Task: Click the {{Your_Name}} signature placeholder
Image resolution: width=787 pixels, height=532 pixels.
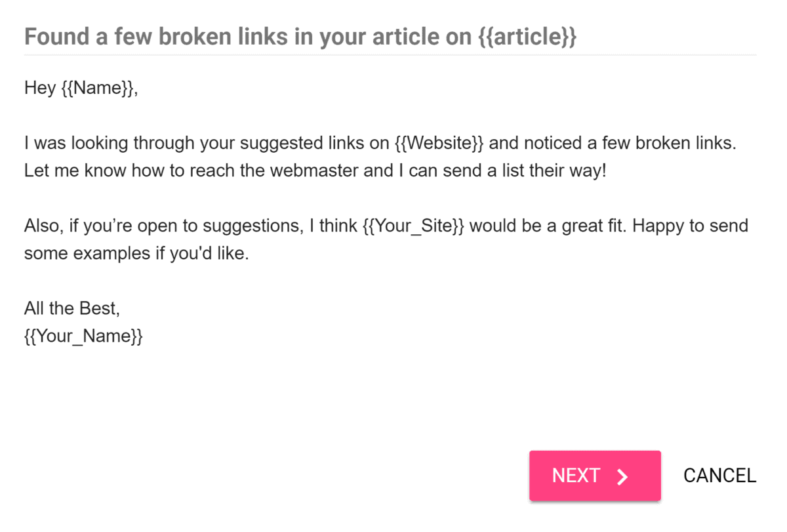Action: [x=83, y=337]
